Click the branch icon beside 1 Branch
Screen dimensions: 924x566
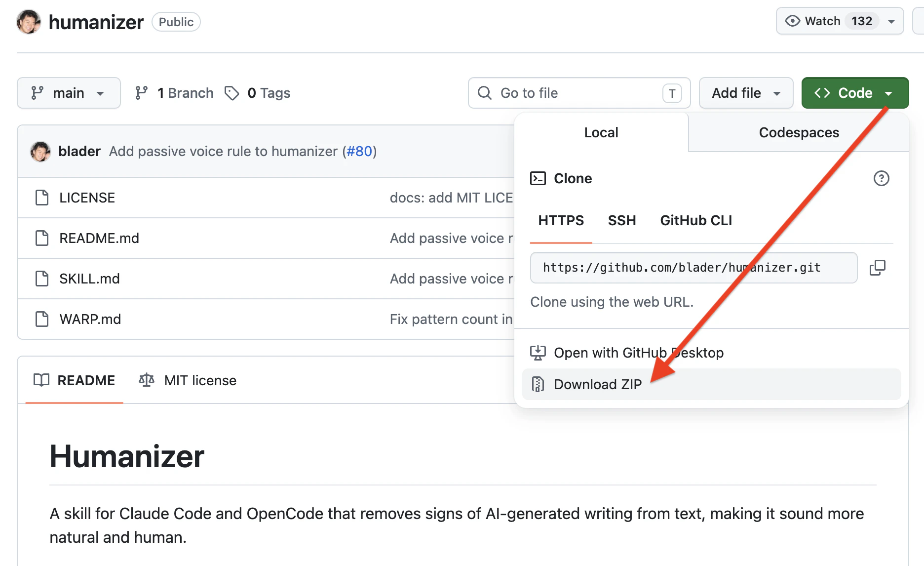[142, 92]
